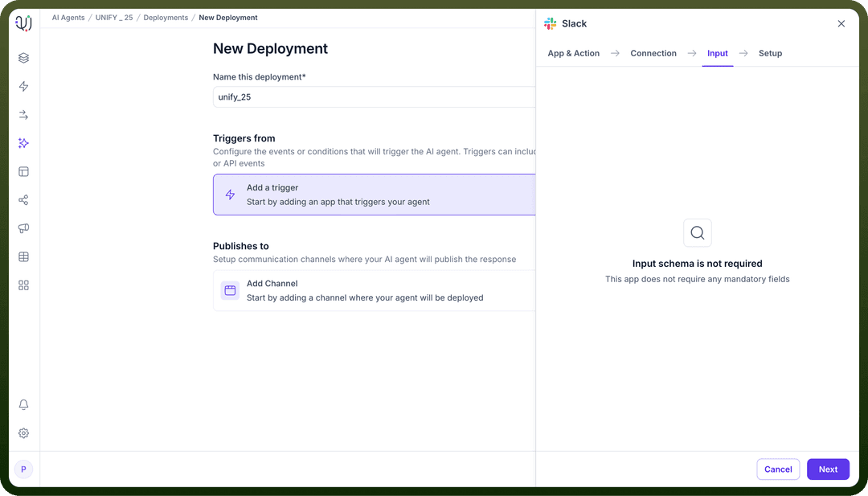
Task: Click the Add a trigger card
Action: coord(375,195)
